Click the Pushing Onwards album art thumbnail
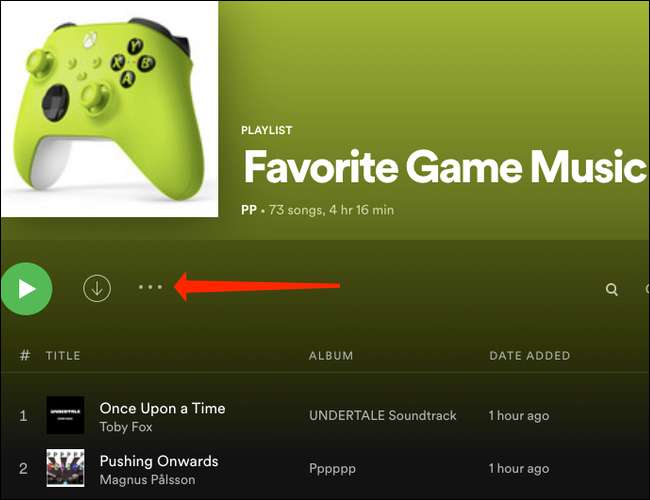Image resolution: width=650 pixels, height=500 pixels. [x=65, y=468]
